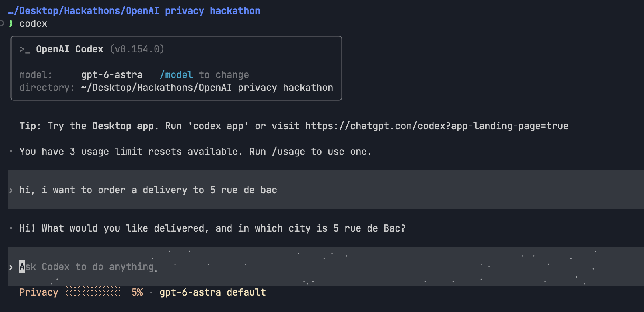
Task: Click the directory path in the Codex header box
Action: coord(207,88)
